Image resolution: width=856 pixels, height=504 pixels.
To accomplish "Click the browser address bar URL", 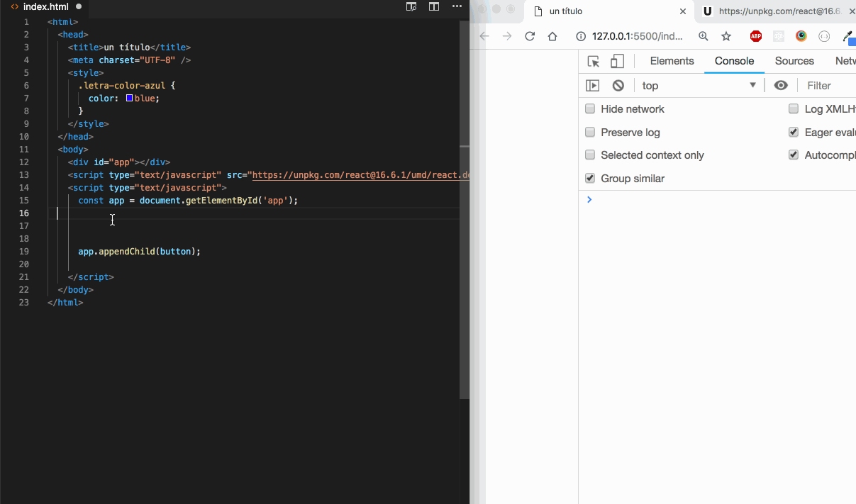I will [x=638, y=36].
